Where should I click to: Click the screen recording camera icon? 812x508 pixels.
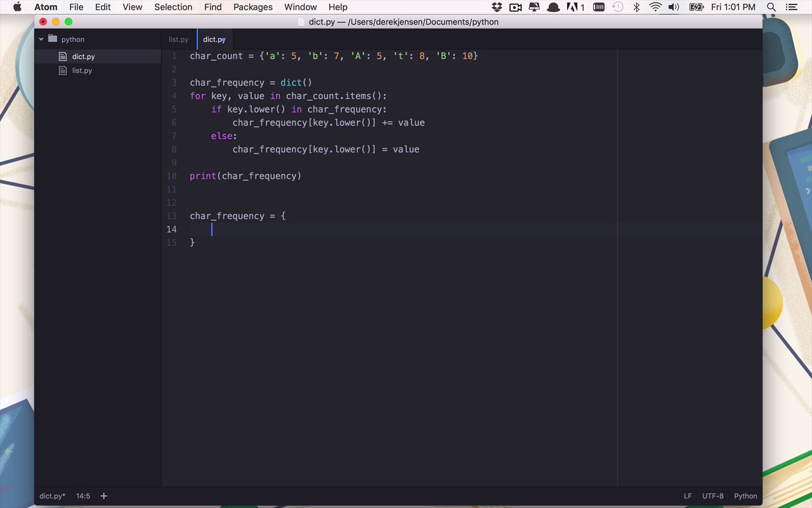(515, 7)
